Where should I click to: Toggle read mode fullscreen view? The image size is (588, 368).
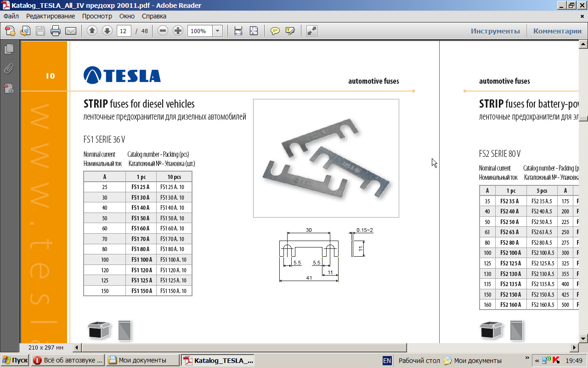(x=312, y=31)
